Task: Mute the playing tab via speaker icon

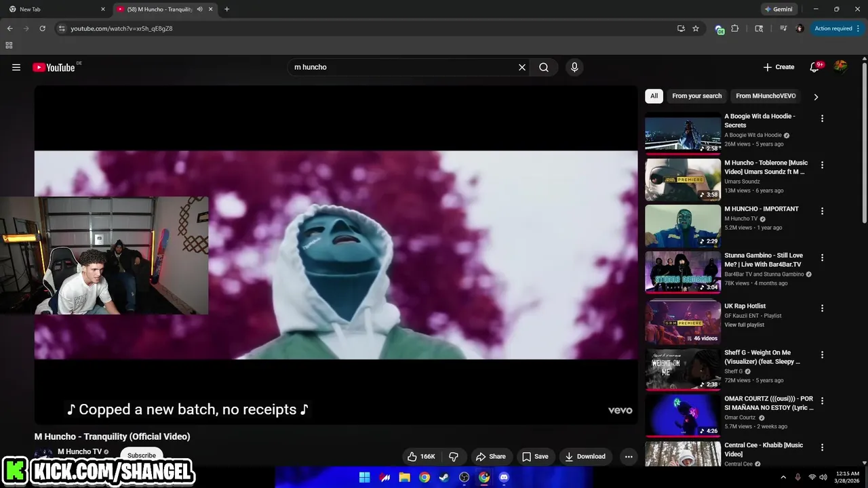Action: [x=199, y=9]
